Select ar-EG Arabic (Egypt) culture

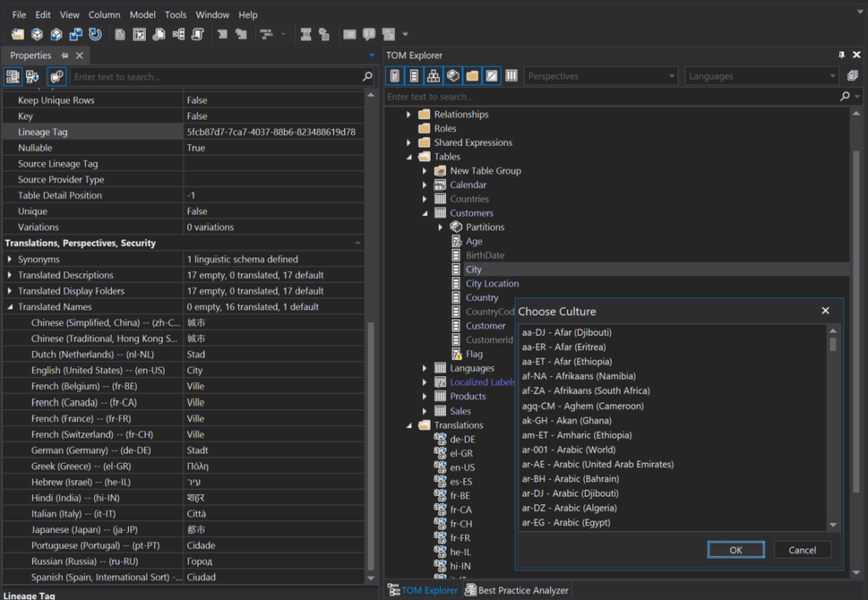[x=565, y=523]
